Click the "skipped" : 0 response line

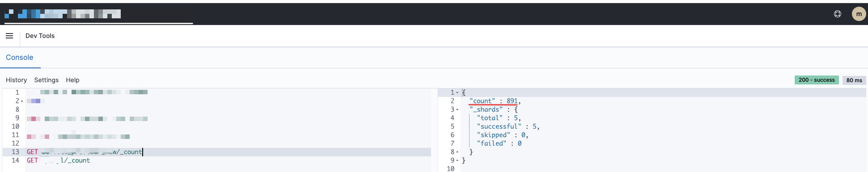point(503,135)
